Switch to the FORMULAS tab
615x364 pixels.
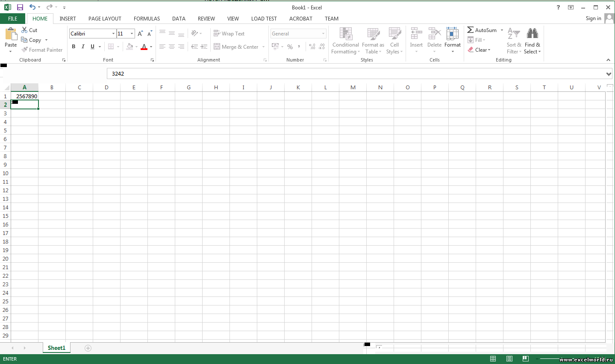147,19
